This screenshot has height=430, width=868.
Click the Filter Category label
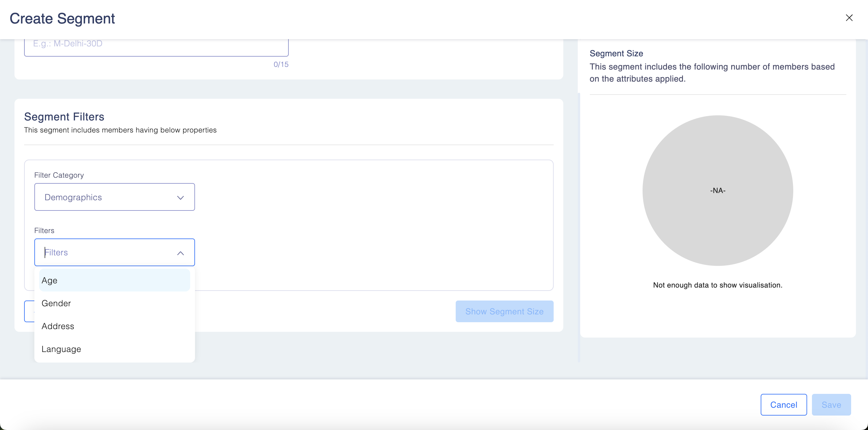pyautogui.click(x=59, y=175)
